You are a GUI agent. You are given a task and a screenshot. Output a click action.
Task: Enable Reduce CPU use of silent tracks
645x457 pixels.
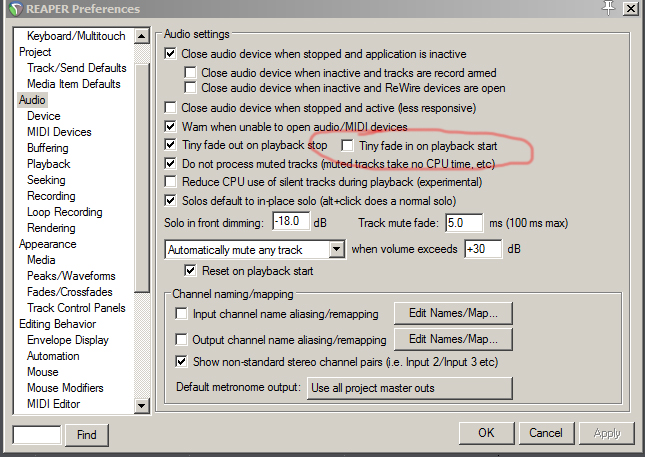pos(170,181)
